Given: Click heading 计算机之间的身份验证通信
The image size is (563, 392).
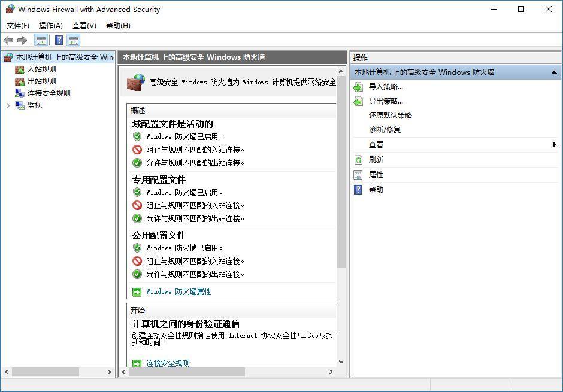Looking at the screenshot, I should coord(186,324).
